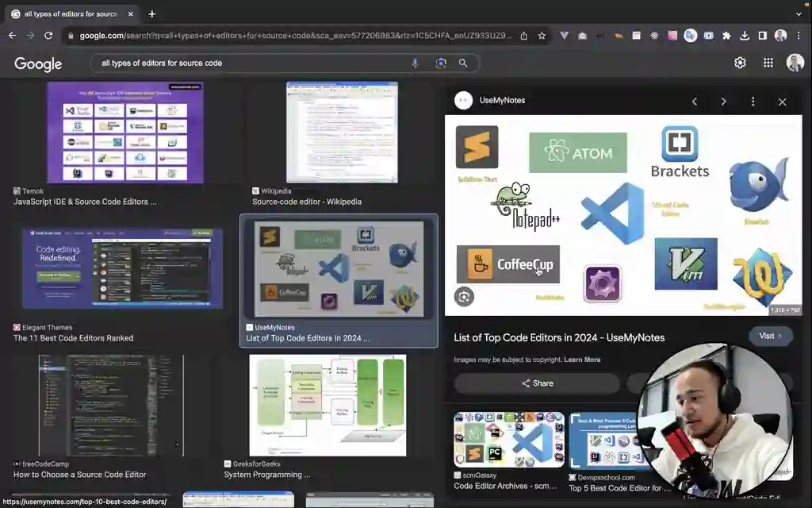Viewport: 812px width, 508px height.
Task: Open the browser Extensions puzzle icon
Action: pyautogui.click(x=729, y=35)
